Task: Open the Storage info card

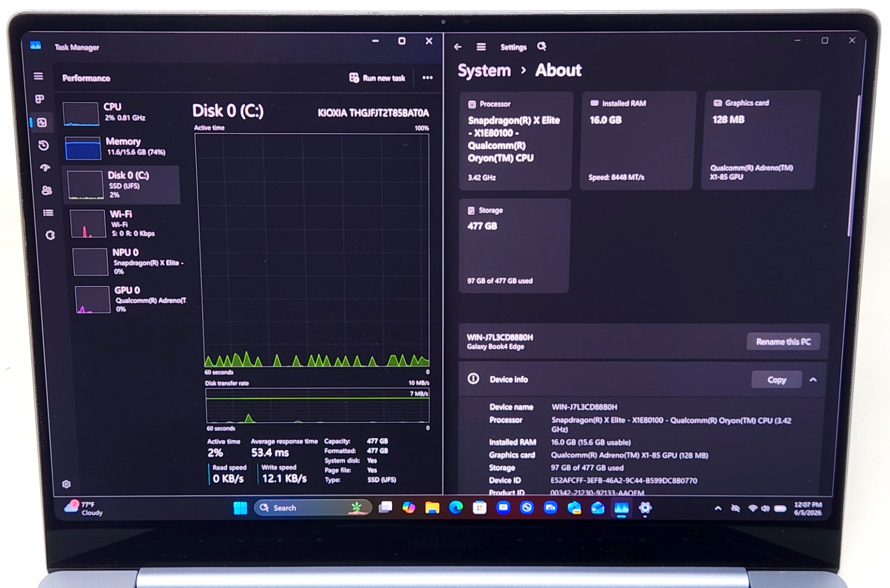Action: click(515, 246)
